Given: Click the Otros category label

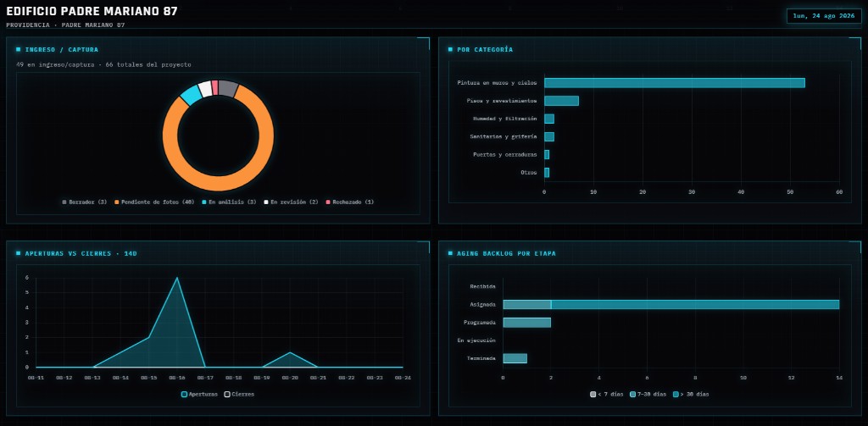Looking at the screenshot, I should coord(529,173).
